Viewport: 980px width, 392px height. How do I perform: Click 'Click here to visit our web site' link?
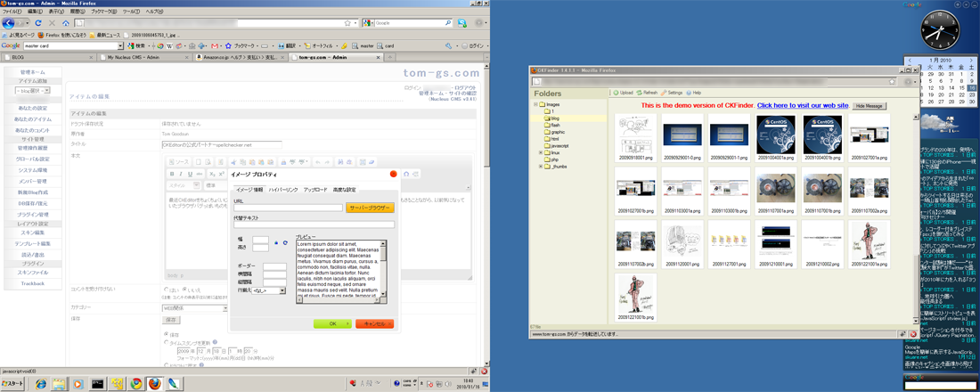(x=803, y=106)
